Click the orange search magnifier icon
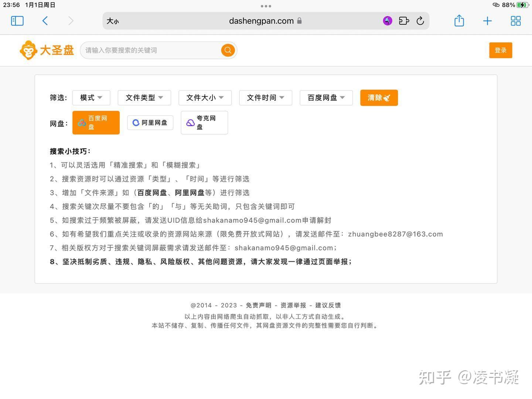This screenshot has width=532, height=399. coord(228,50)
